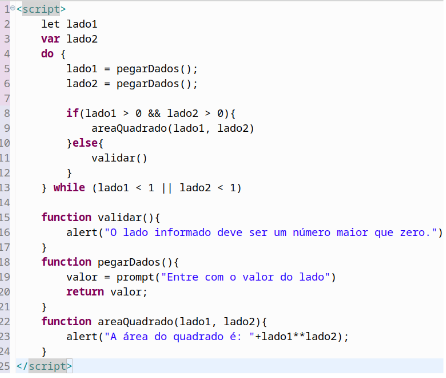Viewport: 446px width, 378px height.
Task: Click the '}else{' keyword line
Action: pyautogui.click(x=85, y=143)
